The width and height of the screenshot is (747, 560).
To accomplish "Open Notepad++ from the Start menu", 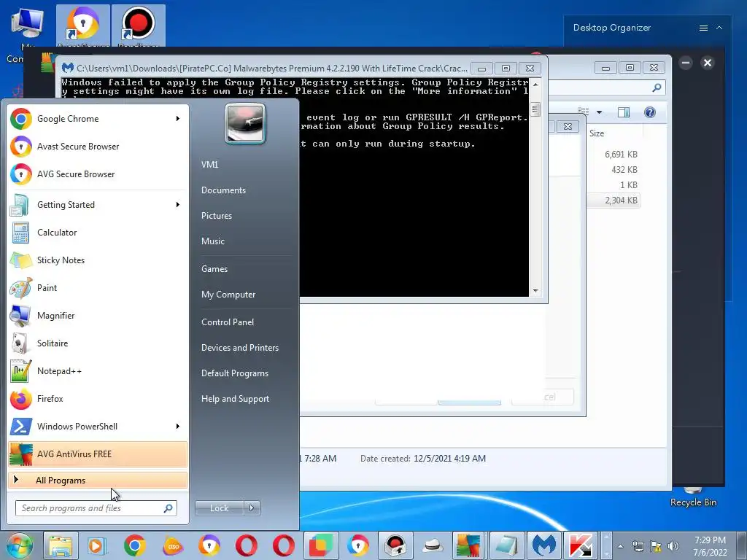I will 98,371.
